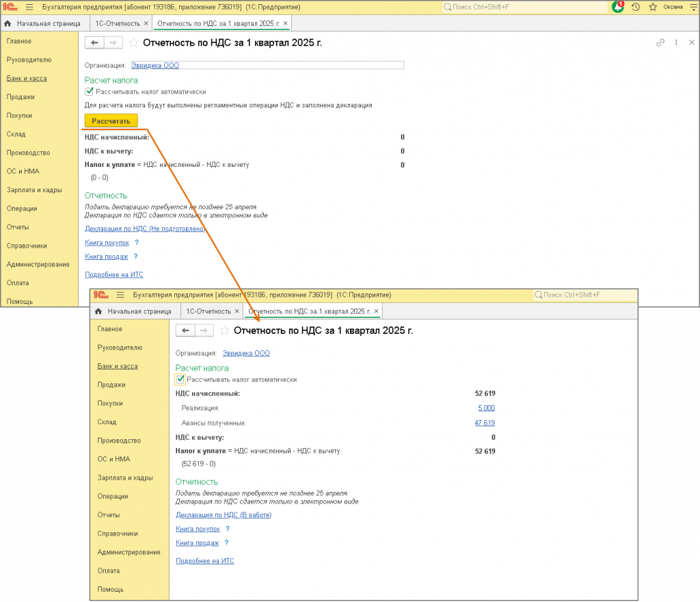Open the Реализация amount 5 000 link
Screen dimensions: 700x602
point(486,408)
